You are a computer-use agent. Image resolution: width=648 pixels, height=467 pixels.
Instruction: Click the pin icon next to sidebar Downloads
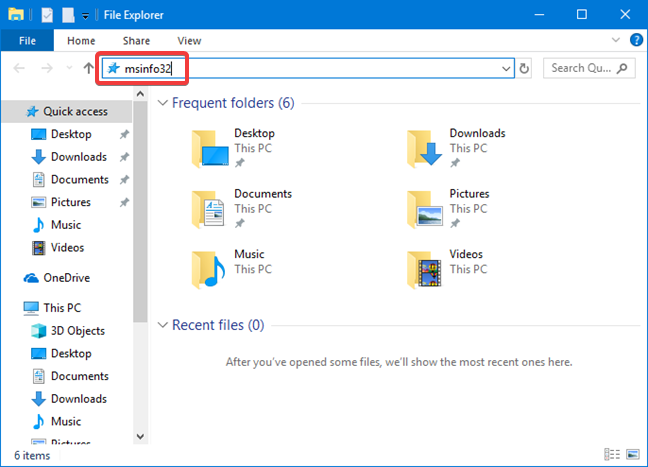124,157
